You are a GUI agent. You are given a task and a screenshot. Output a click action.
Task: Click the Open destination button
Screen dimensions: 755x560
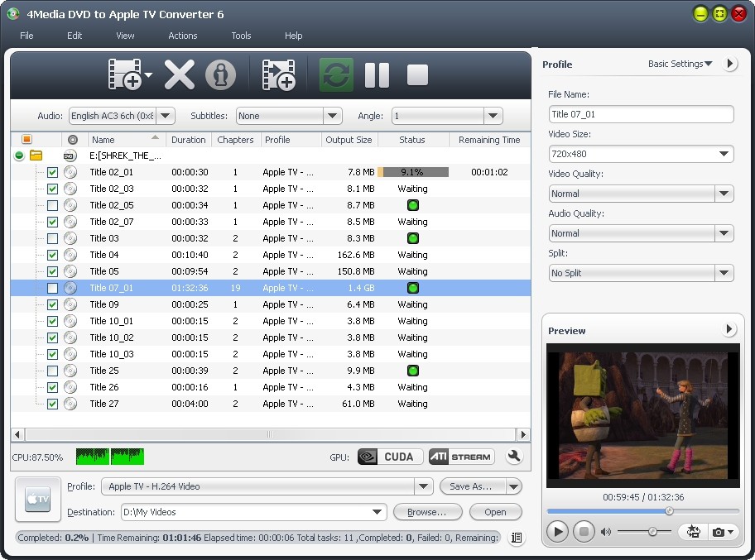(495, 512)
